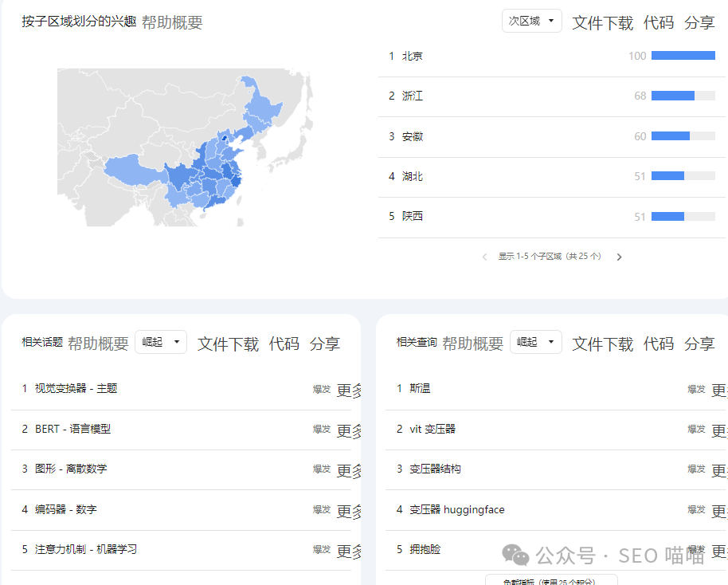Open the 崛起 dropdown in 相关查询
728x585 pixels.
click(x=535, y=341)
